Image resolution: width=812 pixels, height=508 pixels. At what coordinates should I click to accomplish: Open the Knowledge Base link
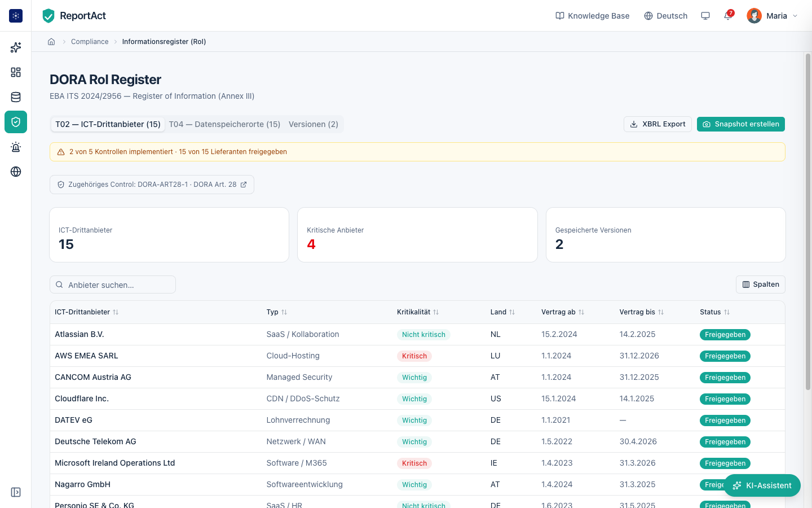[x=593, y=16]
